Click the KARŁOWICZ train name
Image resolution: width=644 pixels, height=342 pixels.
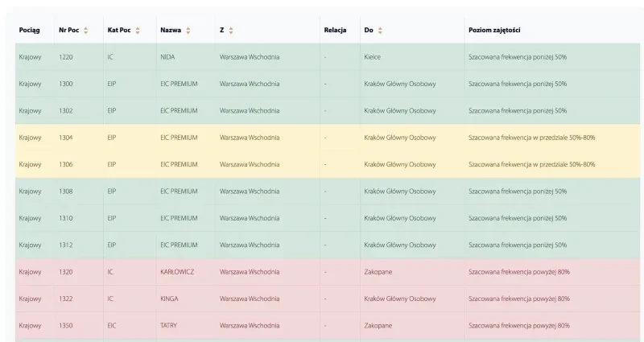click(177, 272)
